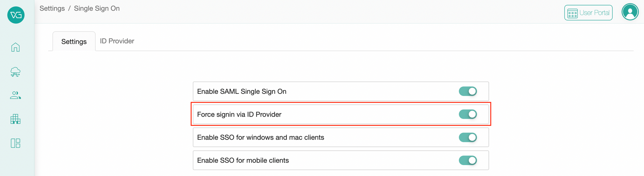The height and width of the screenshot is (176, 644).
Task: Toggle Enable SAML Single Sign On
Action: click(x=468, y=91)
